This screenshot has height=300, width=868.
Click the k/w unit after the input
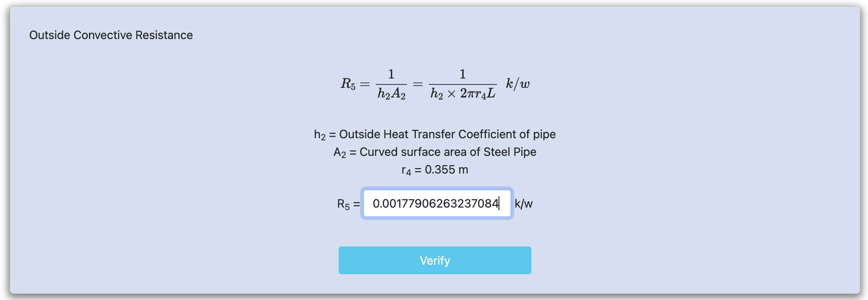[x=523, y=204]
